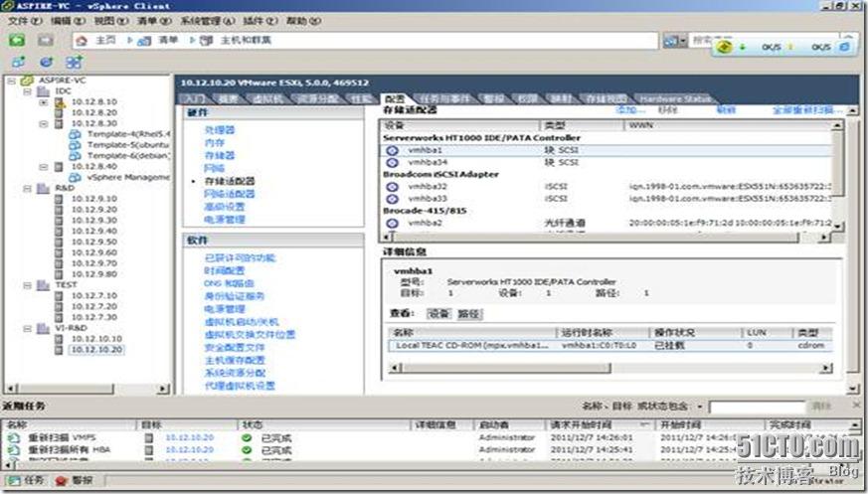Click the 刷新 link
This screenshot has height=494, width=868.
coord(726,110)
